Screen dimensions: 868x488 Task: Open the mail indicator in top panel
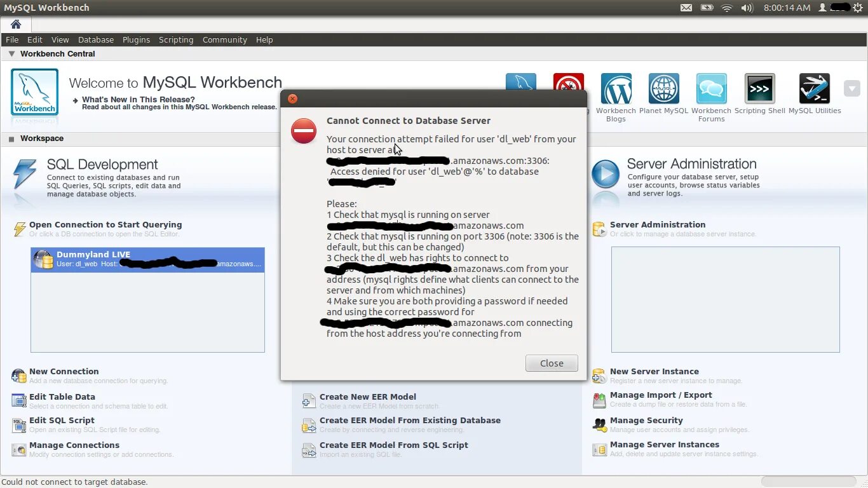tap(686, 8)
